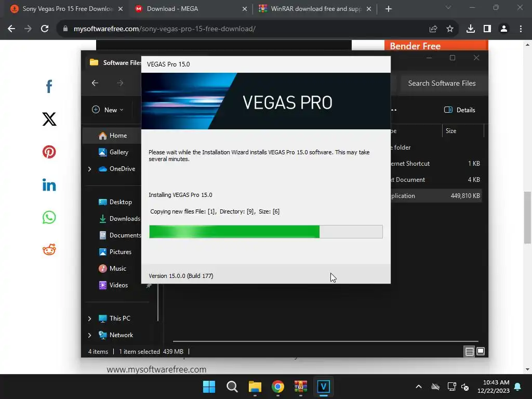The width and height of the screenshot is (532, 399).
Task: Open taskbar Search
Action: [232, 387]
